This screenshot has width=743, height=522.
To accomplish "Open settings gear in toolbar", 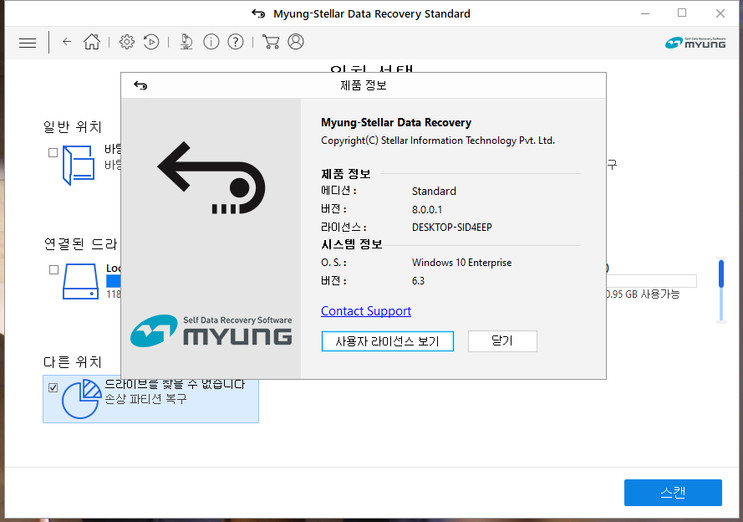I will click(x=127, y=42).
